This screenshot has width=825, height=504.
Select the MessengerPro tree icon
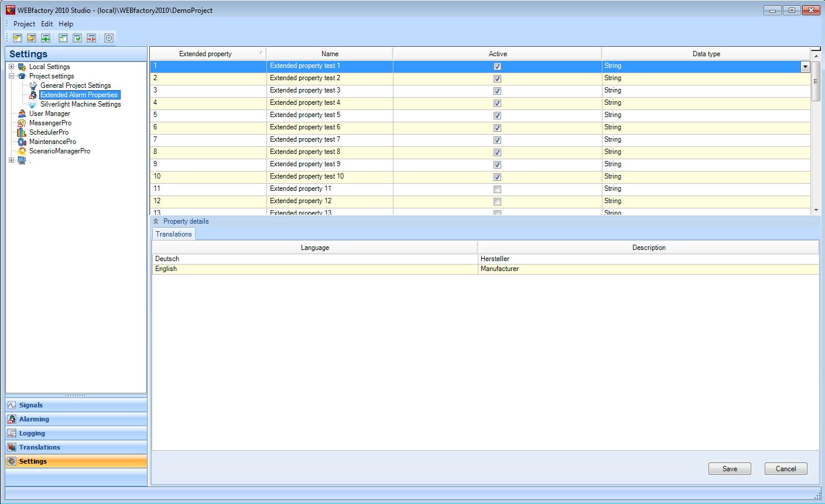tap(22, 123)
